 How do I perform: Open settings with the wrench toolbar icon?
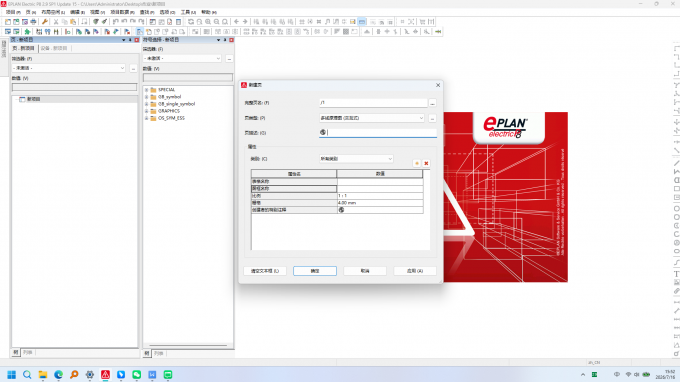coord(45,22)
